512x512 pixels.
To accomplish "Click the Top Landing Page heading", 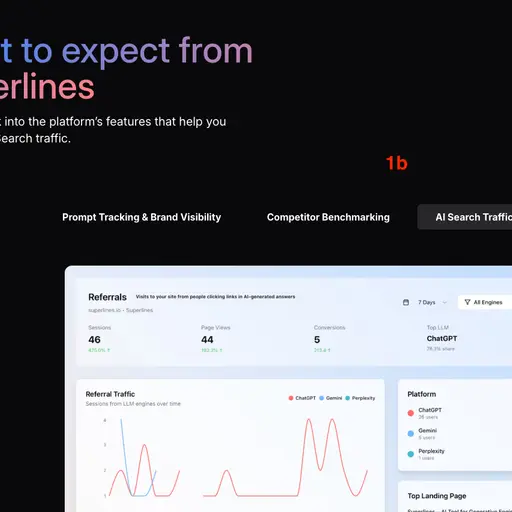I will (437, 496).
